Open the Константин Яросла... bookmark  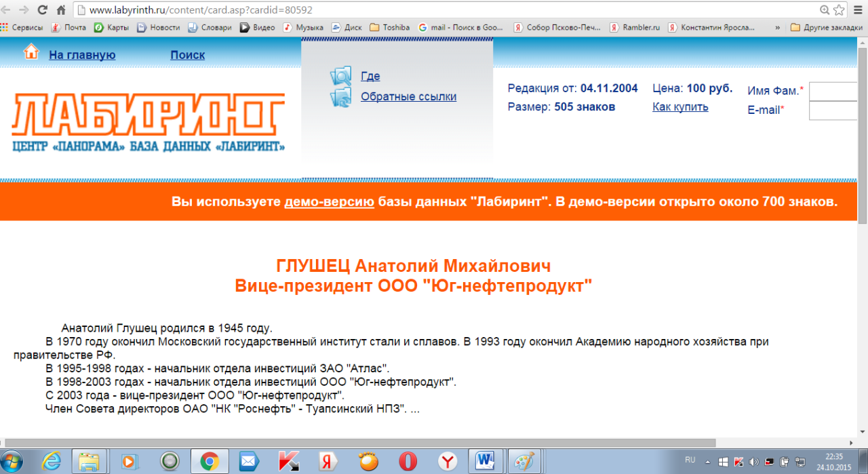[x=711, y=28]
